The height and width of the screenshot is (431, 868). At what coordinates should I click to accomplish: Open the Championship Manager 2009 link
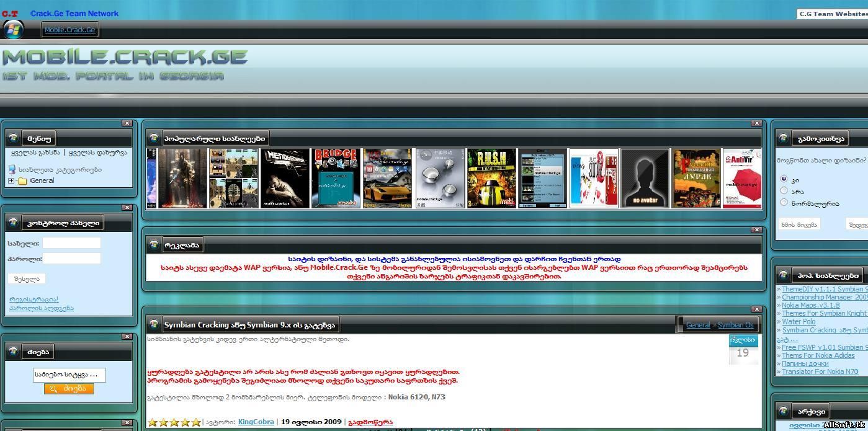pyautogui.click(x=825, y=297)
